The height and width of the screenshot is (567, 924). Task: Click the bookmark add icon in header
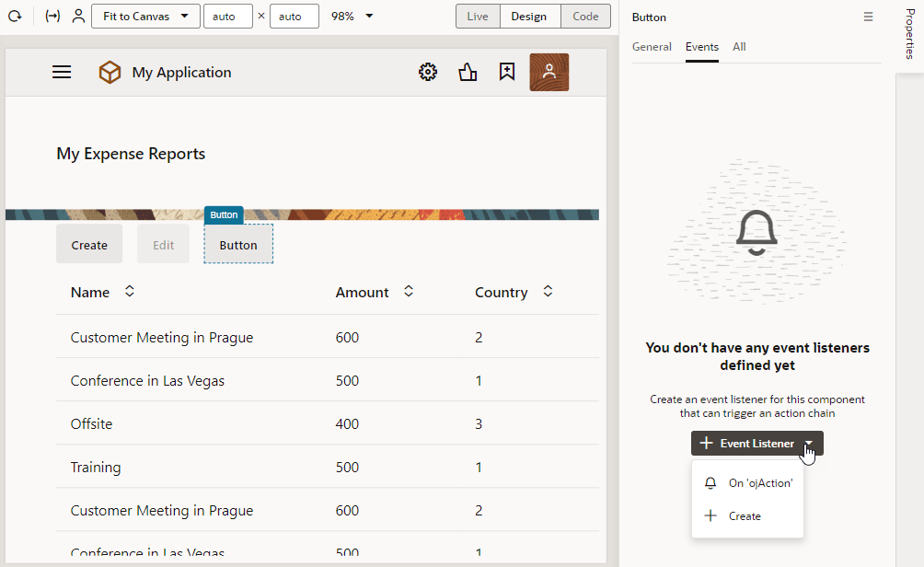507,72
